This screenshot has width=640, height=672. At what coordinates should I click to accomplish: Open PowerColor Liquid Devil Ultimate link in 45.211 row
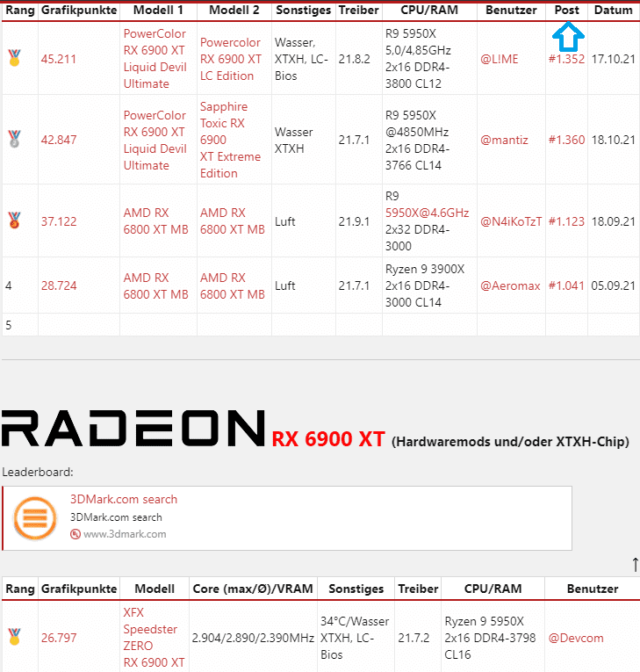click(155, 59)
